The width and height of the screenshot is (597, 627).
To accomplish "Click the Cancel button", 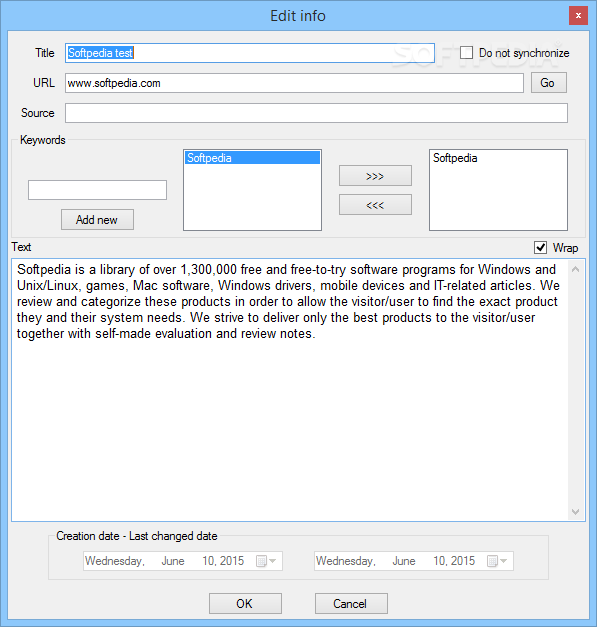I will click(x=351, y=603).
